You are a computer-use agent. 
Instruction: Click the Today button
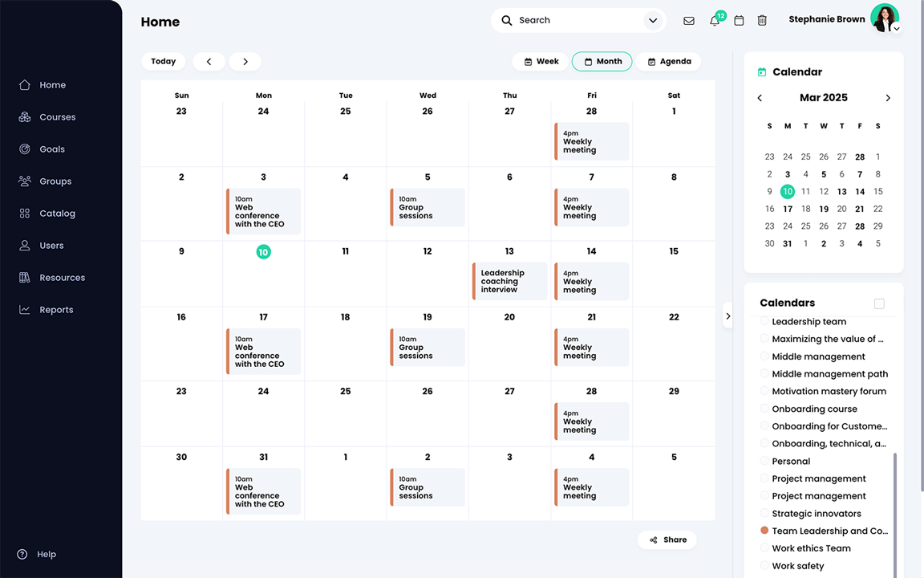click(x=163, y=61)
